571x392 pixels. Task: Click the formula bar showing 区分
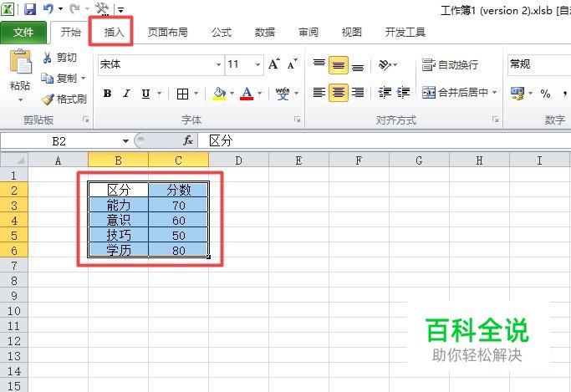click(x=385, y=141)
